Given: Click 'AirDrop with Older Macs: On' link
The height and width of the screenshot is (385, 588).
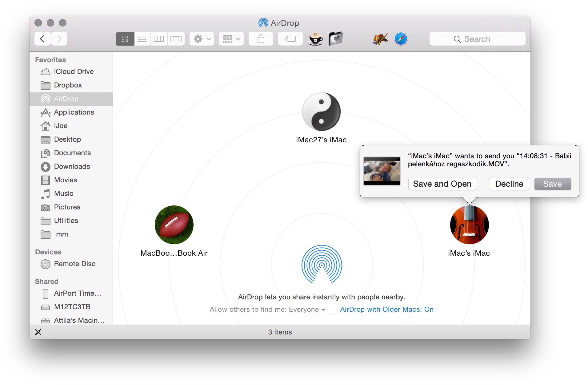Looking at the screenshot, I should tap(387, 309).
